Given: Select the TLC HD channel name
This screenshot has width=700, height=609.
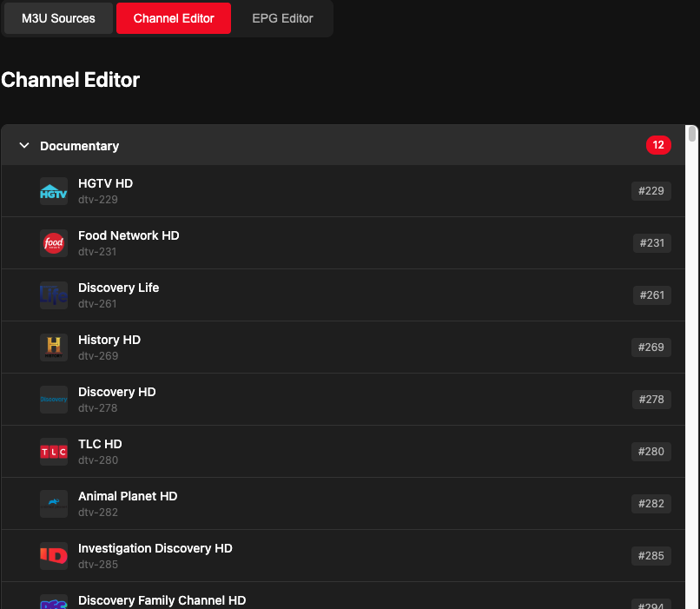Looking at the screenshot, I should click(x=100, y=444).
